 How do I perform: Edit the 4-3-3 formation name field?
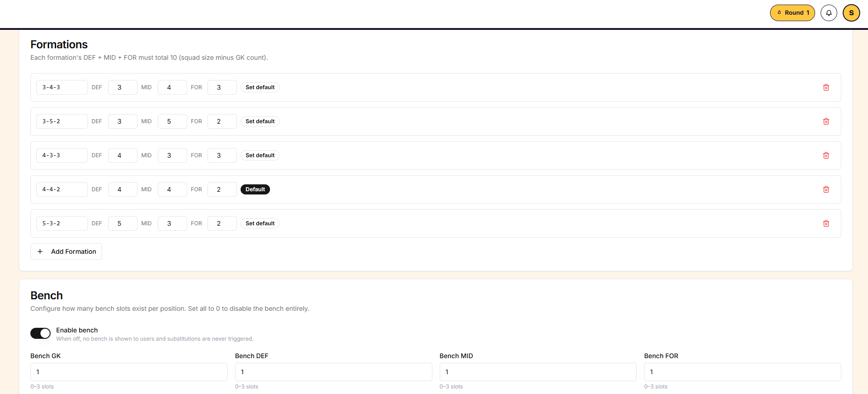[x=62, y=155]
